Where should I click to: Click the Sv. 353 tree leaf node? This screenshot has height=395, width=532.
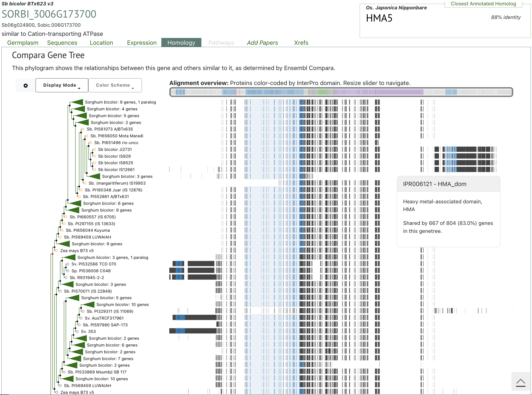(77, 332)
